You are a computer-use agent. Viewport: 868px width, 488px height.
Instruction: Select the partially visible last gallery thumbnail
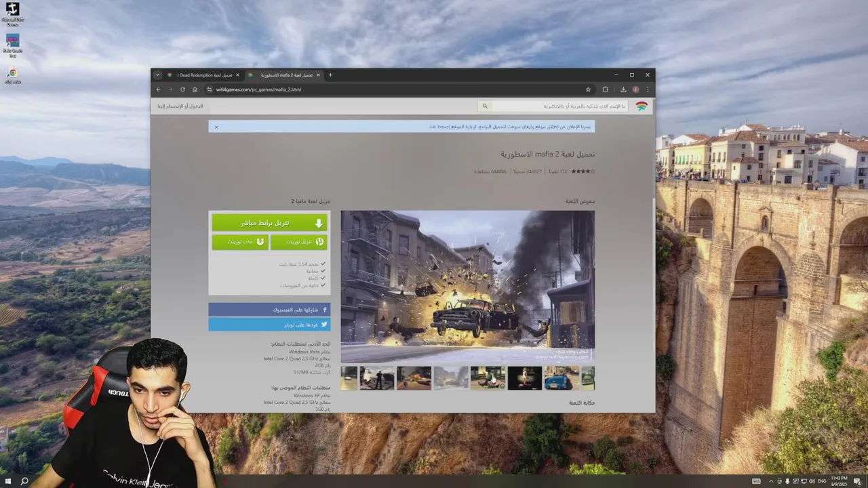pyautogui.click(x=588, y=378)
